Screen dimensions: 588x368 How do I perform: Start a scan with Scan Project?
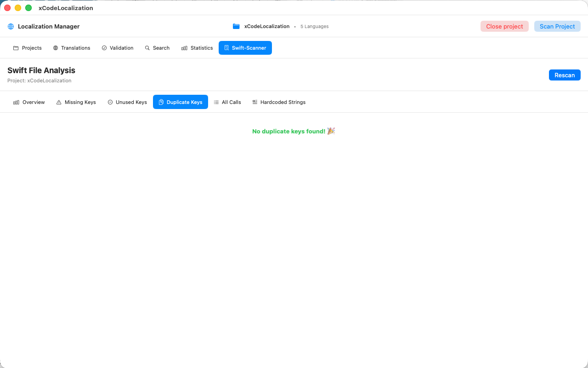pos(557,26)
